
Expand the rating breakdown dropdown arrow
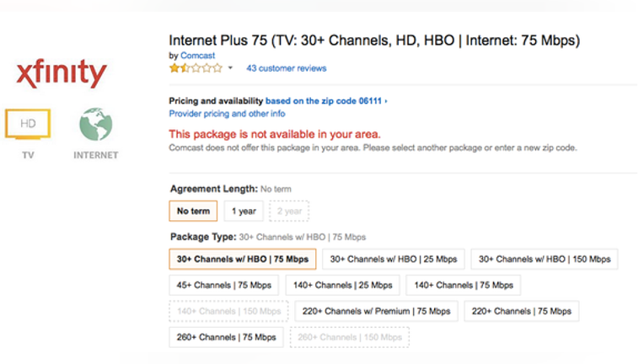point(230,68)
